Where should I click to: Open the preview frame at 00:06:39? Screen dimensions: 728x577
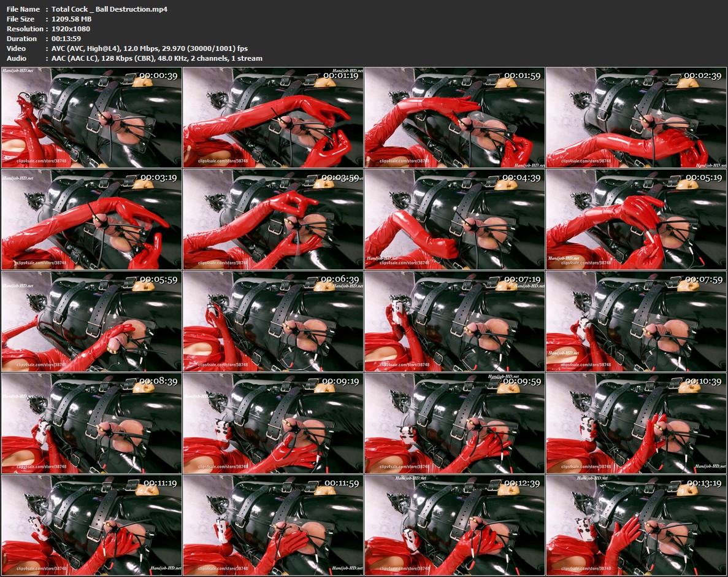[273, 321]
